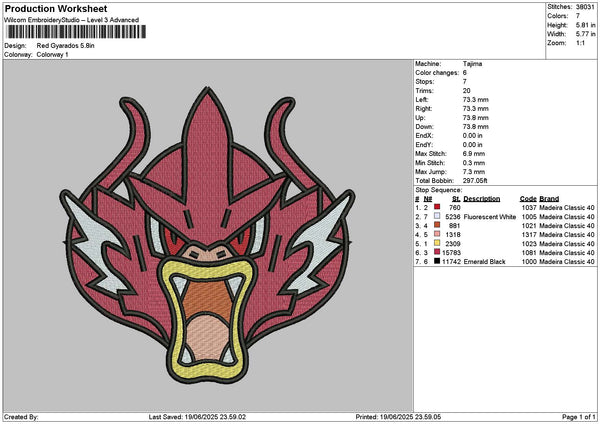Image resolution: width=600 pixels, height=424 pixels.
Task: Click the red swatch for code 1037
Action: coord(437,207)
